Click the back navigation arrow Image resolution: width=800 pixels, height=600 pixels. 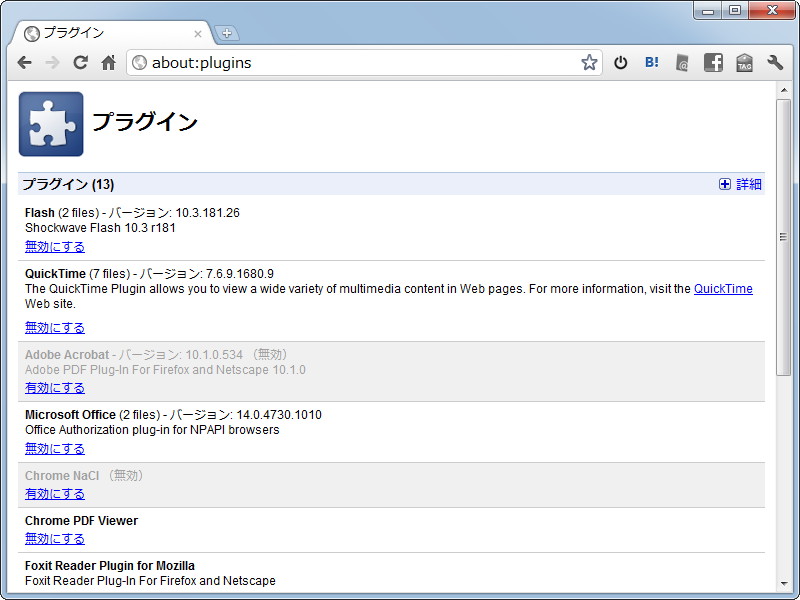point(24,62)
